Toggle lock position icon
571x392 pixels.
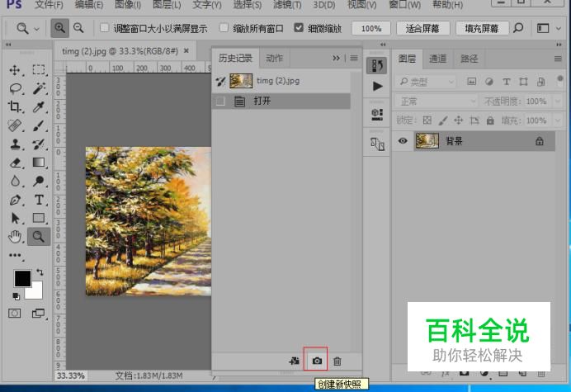click(459, 120)
